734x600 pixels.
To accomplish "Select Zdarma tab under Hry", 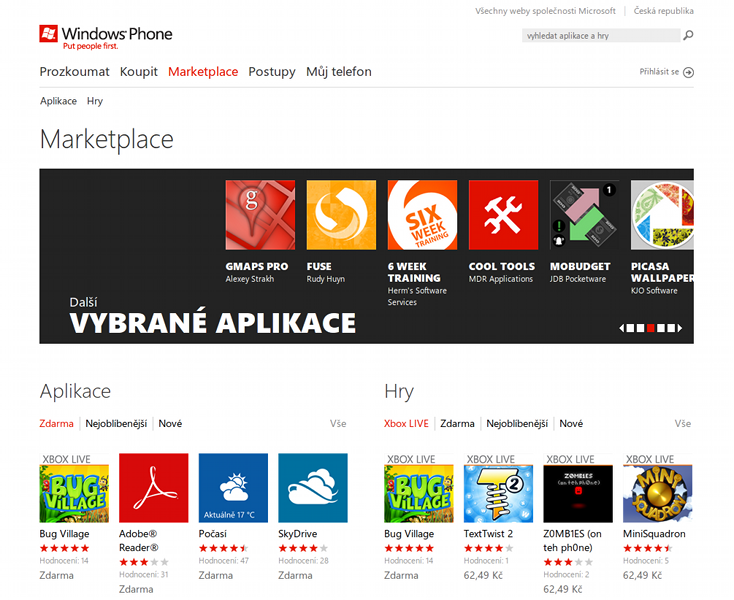I will pyautogui.click(x=457, y=424).
